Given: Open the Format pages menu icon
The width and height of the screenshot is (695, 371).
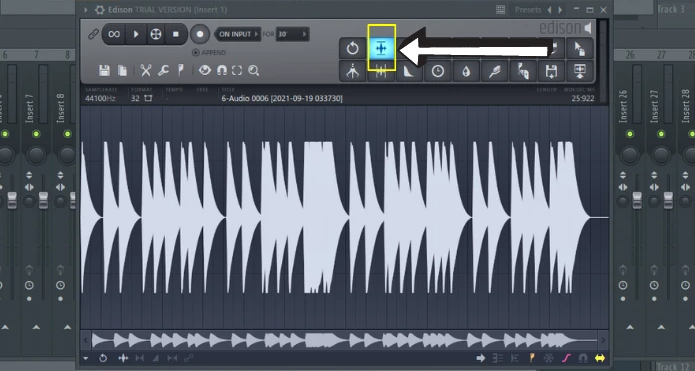Looking at the screenshot, I should coord(122,70).
